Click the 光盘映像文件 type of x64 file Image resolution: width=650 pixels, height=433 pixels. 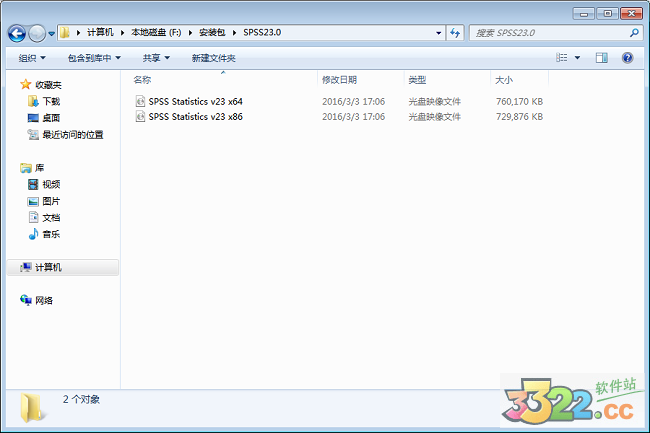point(434,102)
